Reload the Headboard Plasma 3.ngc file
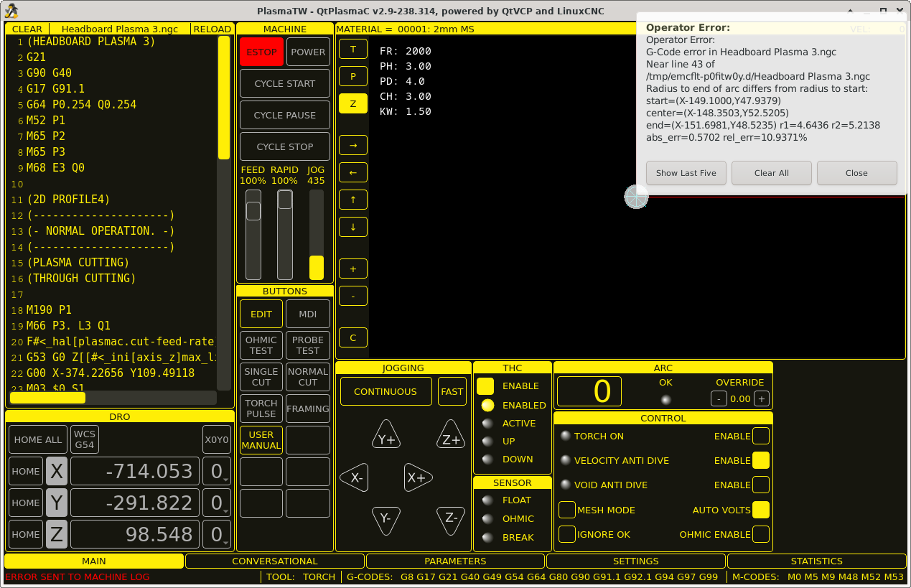This screenshot has width=911, height=588. (212, 29)
